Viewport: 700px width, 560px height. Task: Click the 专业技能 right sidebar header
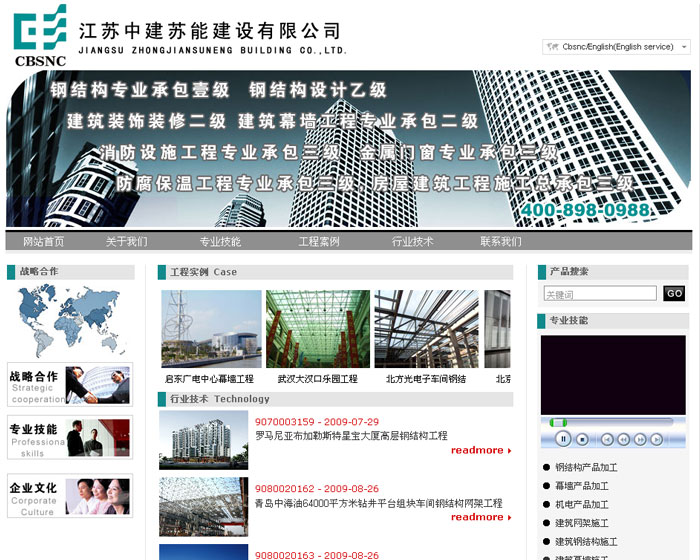pos(613,321)
